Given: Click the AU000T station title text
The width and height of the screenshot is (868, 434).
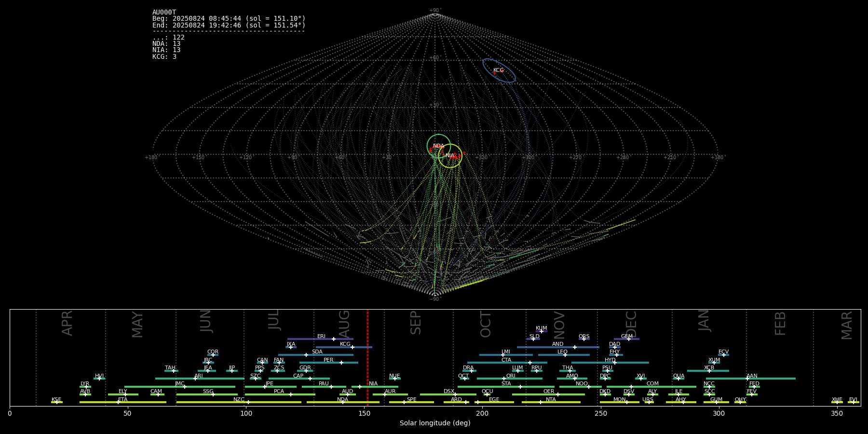Looking at the screenshot, I should 164,13.
